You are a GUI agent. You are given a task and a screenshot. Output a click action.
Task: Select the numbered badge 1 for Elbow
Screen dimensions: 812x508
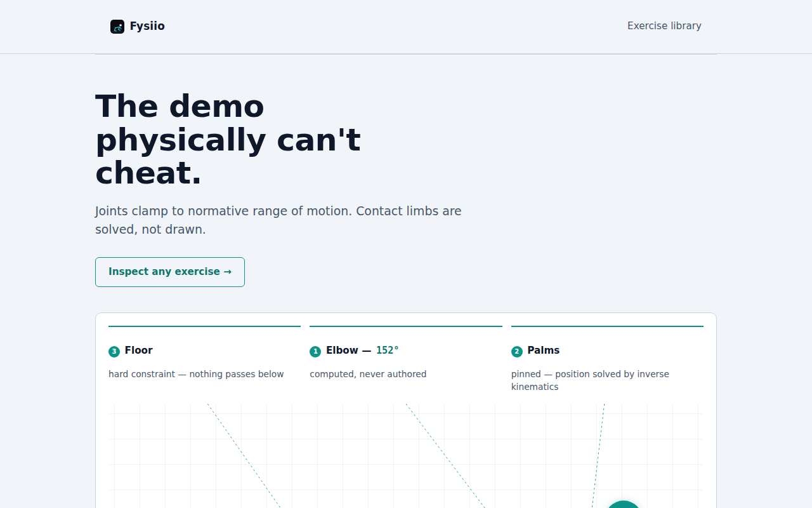pyautogui.click(x=315, y=351)
